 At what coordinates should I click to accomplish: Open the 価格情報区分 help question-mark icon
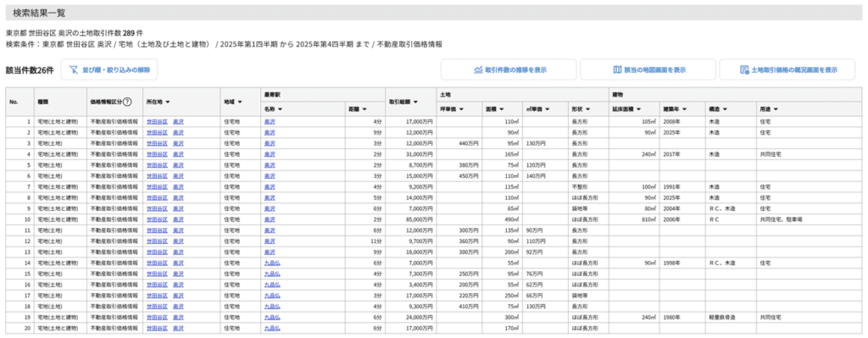pyautogui.click(x=127, y=102)
